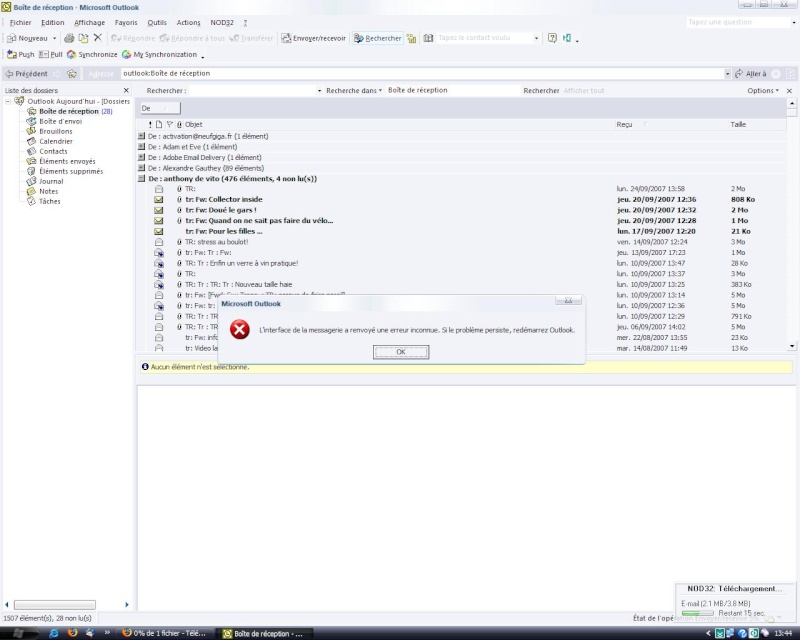Click the red error icon in the dialog
The image size is (800, 640).
pyautogui.click(x=239, y=330)
